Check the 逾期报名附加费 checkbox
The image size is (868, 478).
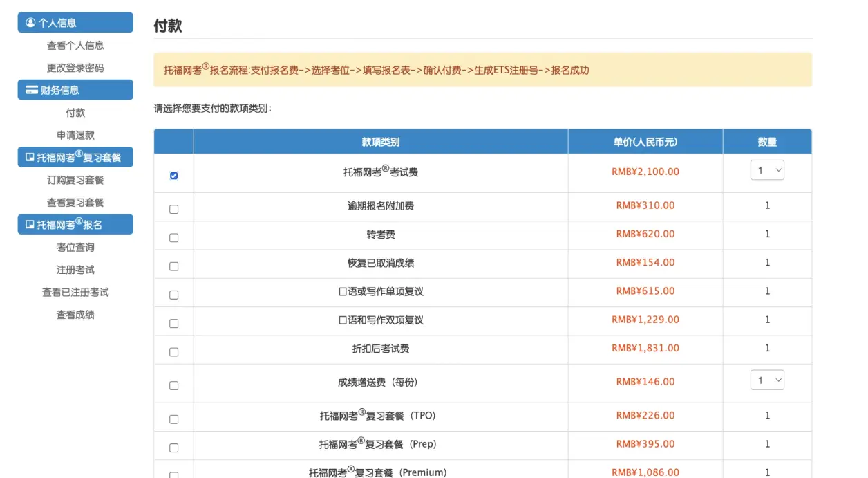point(173,209)
